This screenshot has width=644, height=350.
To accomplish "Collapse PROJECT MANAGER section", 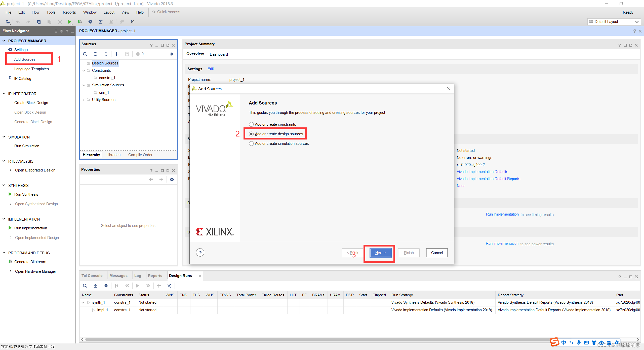I will pyautogui.click(x=4, y=41).
